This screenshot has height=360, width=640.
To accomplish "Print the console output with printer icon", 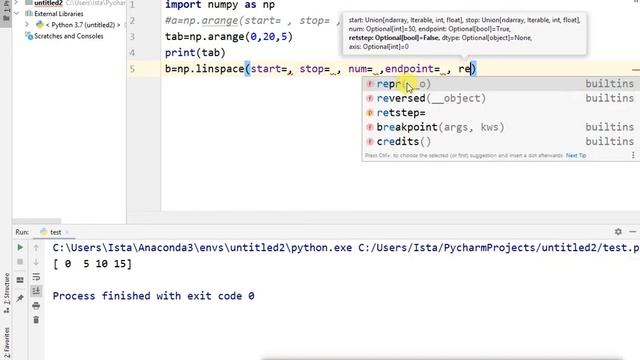I will tap(36, 305).
